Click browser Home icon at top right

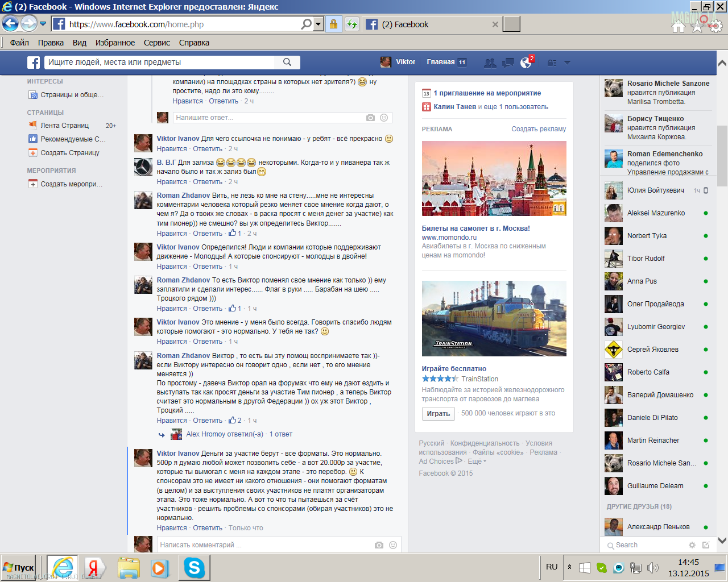(x=679, y=26)
